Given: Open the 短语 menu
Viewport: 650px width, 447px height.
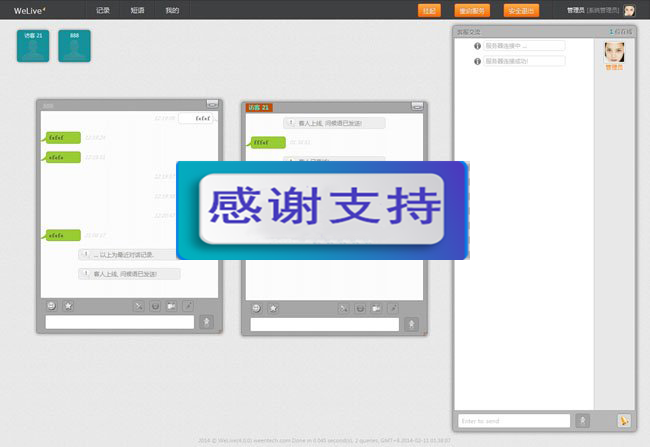Looking at the screenshot, I should (x=137, y=10).
